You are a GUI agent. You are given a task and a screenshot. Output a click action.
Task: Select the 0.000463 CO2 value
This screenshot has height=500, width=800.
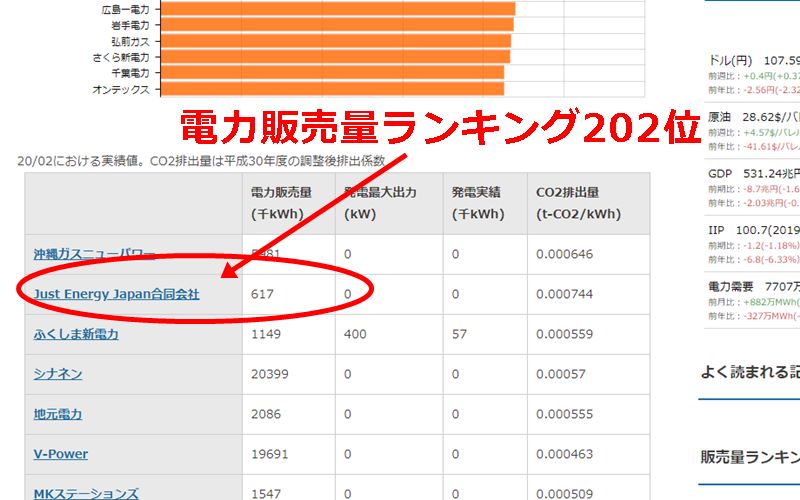coord(564,454)
